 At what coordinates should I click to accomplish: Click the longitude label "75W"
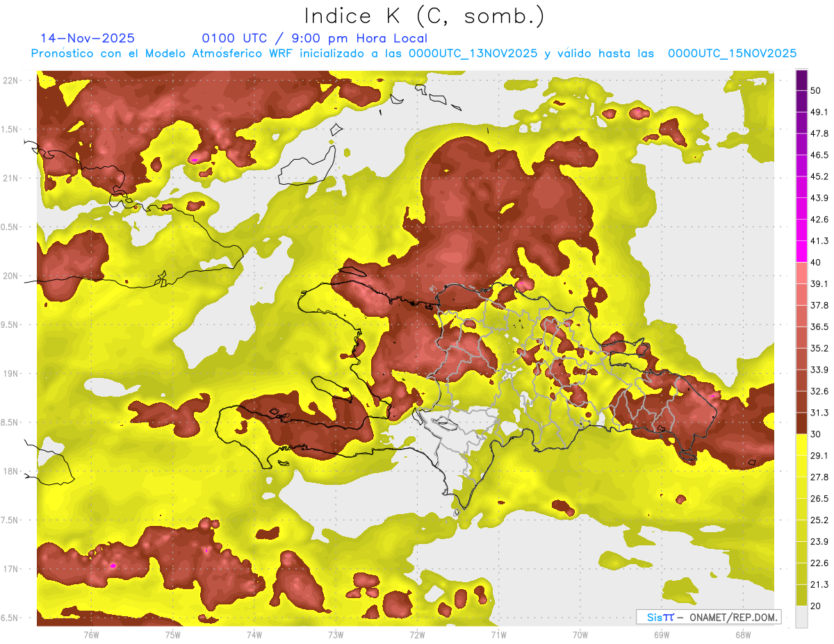click(172, 634)
